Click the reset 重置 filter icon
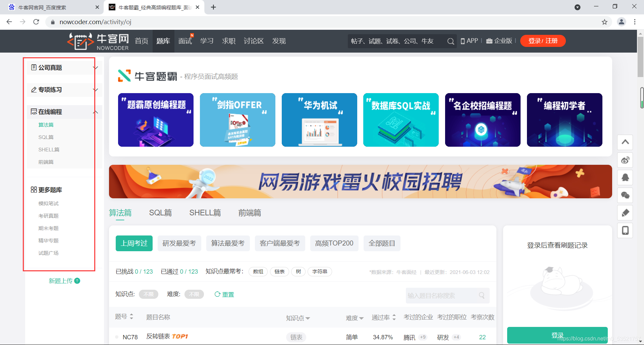 click(217, 294)
